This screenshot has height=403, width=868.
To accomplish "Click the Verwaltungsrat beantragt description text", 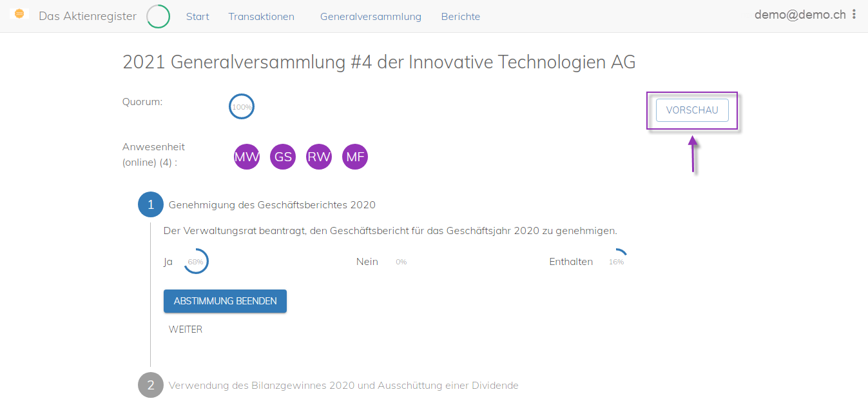I will pos(391,231).
